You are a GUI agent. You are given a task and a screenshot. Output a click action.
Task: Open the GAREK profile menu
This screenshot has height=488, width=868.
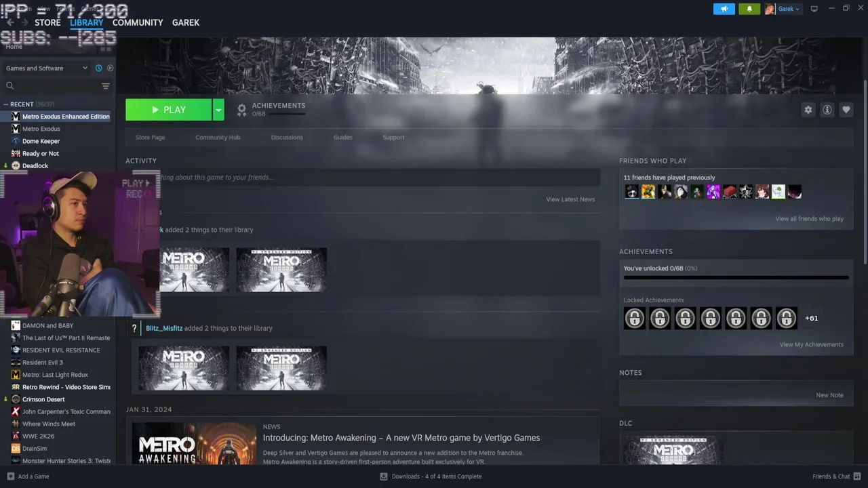click(186, 22)
